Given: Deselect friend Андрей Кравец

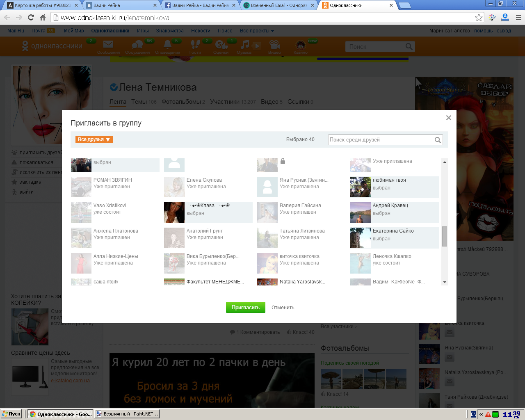Looking at the screenshot, I should point(395,212).
